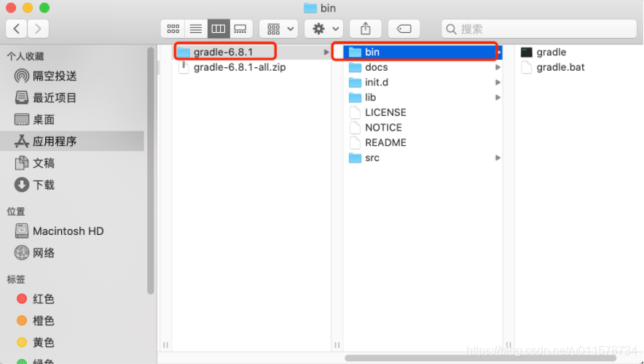This screenshot has width=644, height=364.
Task: Click the sidebar vertical scrollbar
Action: click(x=150, y=171)
